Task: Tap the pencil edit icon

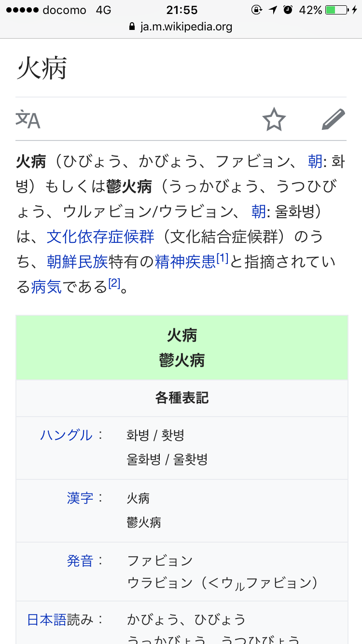Action: pos(334,119)
